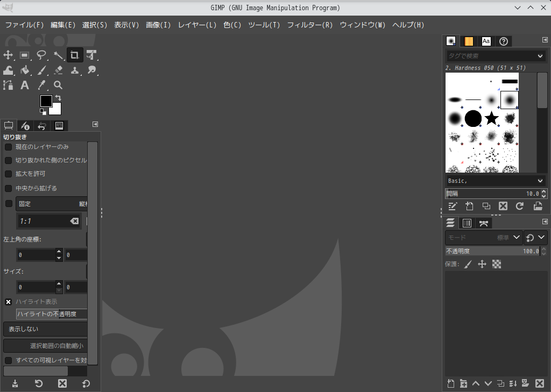Select the Text tool
Viewport: 551px width, 392px height.
click(25, 85)
